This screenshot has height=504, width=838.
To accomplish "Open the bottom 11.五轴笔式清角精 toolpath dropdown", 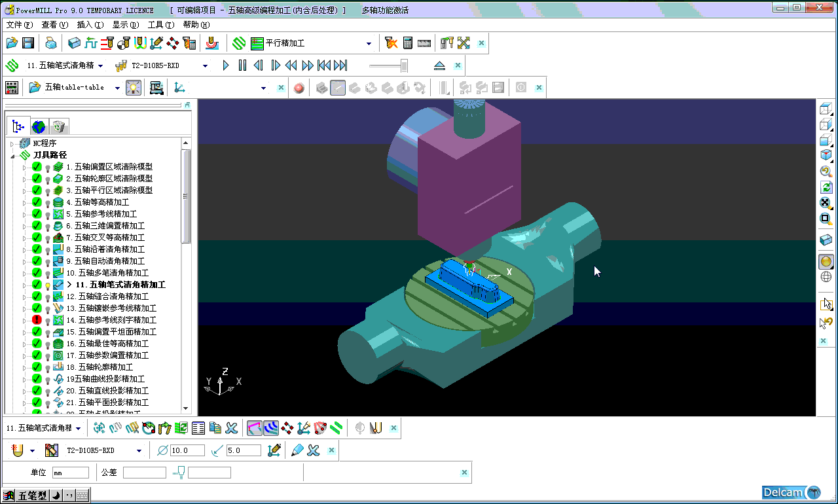I will click(79, 429).
